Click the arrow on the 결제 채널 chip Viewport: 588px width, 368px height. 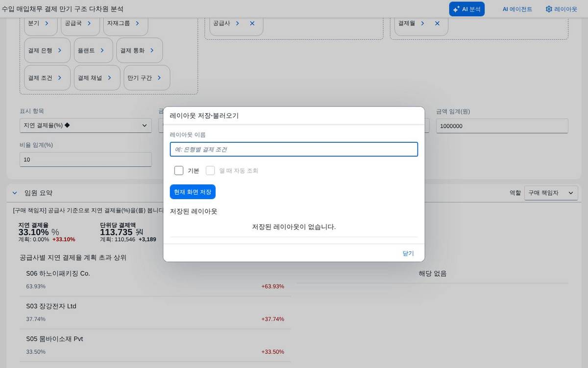pyautogui.click(x=109, y=78)
